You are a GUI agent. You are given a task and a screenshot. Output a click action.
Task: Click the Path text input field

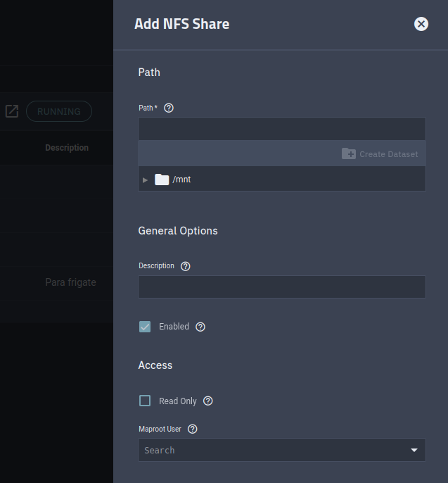coord(281,129)
